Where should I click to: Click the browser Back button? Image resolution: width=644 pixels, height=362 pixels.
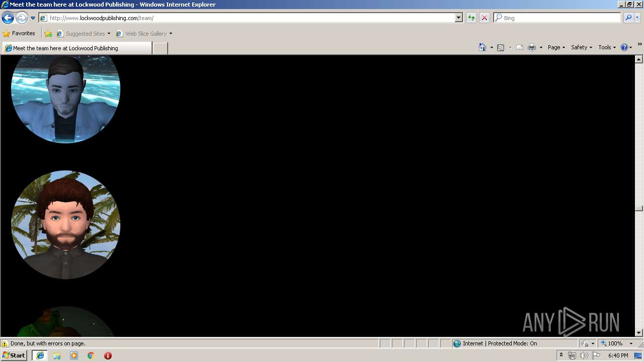(8, 18)
